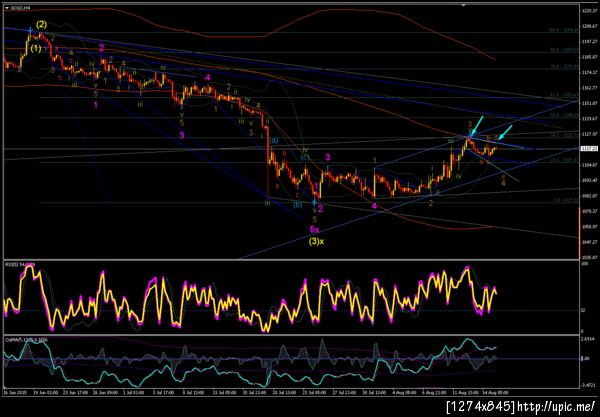
Task: Click the 19 Jun 01:00 time label
Action: 46,393
